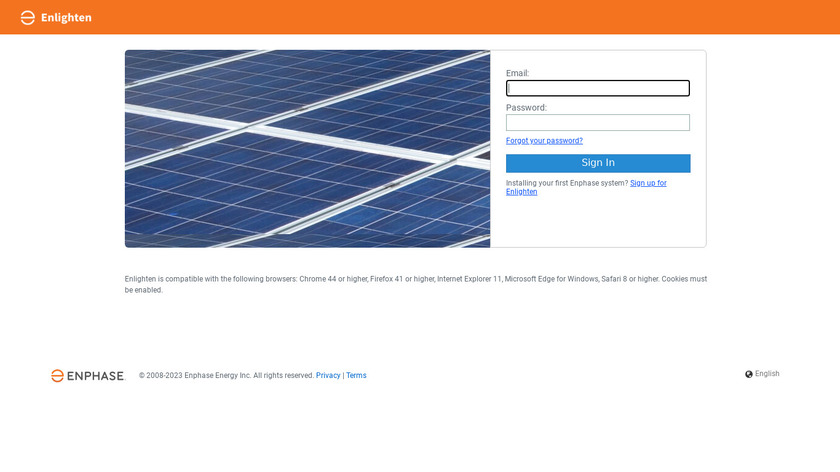Click the Enlighten header title text

click(x=66, y=18)
